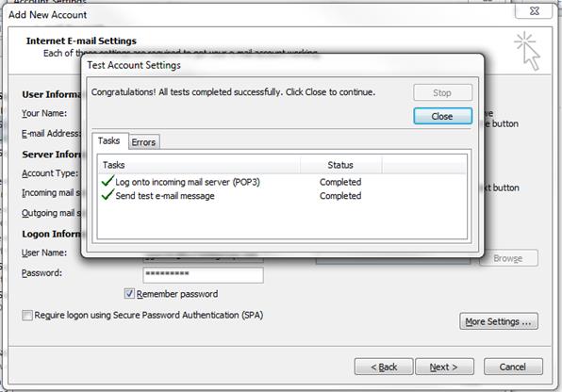
Task: Cancel the Add New Account wizard
Action: (x=513, y=367)
